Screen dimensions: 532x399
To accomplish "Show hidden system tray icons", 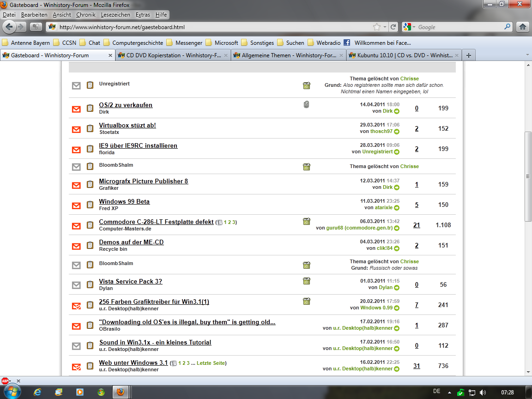I will click(x=450, y=392).
